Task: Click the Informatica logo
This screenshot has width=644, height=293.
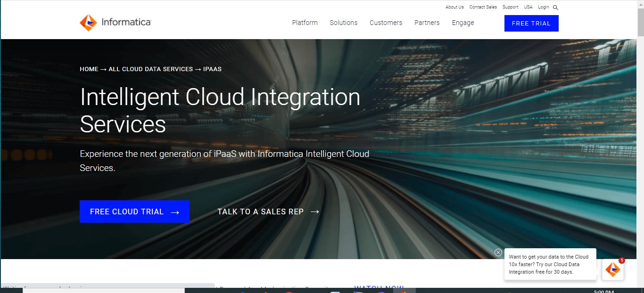Action: (116, 23)
